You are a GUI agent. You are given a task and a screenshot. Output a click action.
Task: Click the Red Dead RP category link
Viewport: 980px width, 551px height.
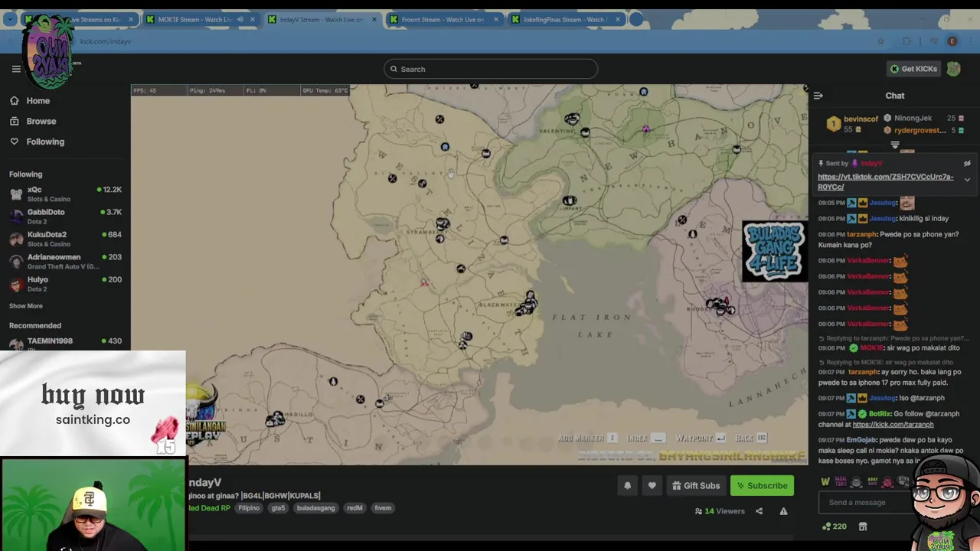(208, 508)
